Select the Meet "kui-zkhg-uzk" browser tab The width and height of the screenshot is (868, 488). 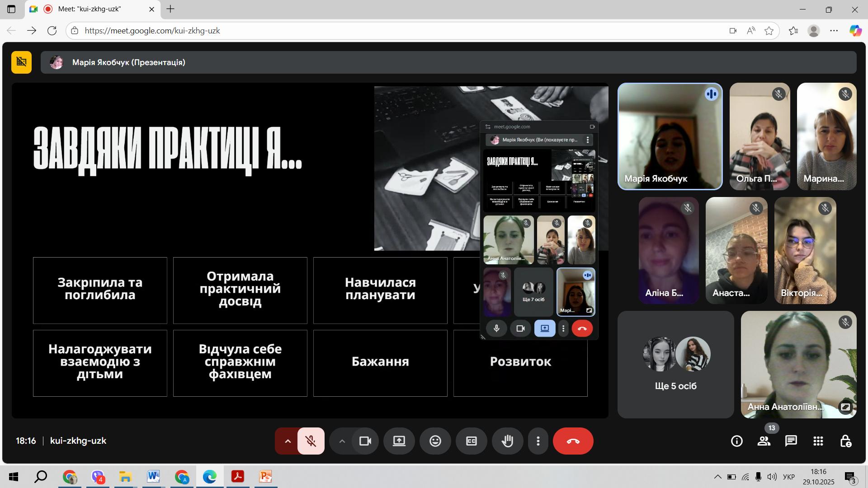tap(92, 9)
